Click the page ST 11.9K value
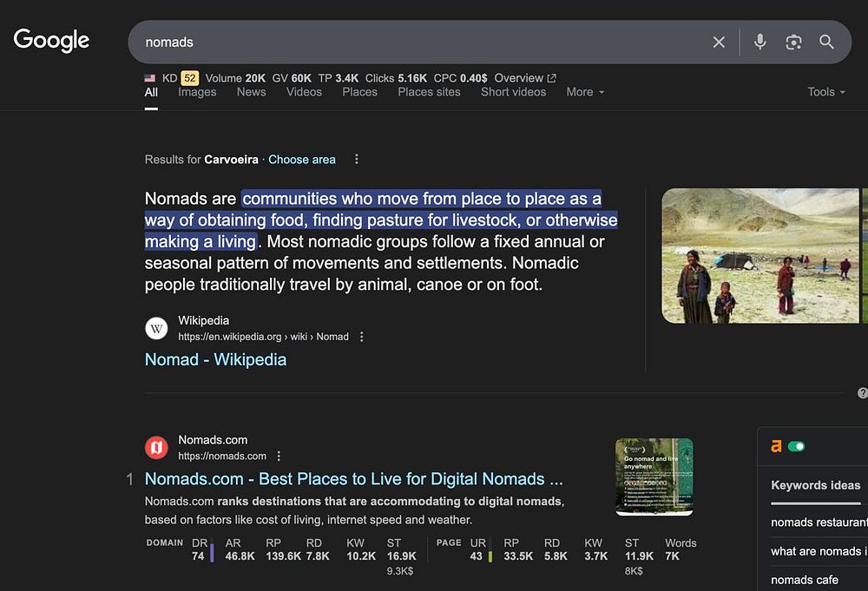The height and width of the screenshot is (591, 868). 640,549
